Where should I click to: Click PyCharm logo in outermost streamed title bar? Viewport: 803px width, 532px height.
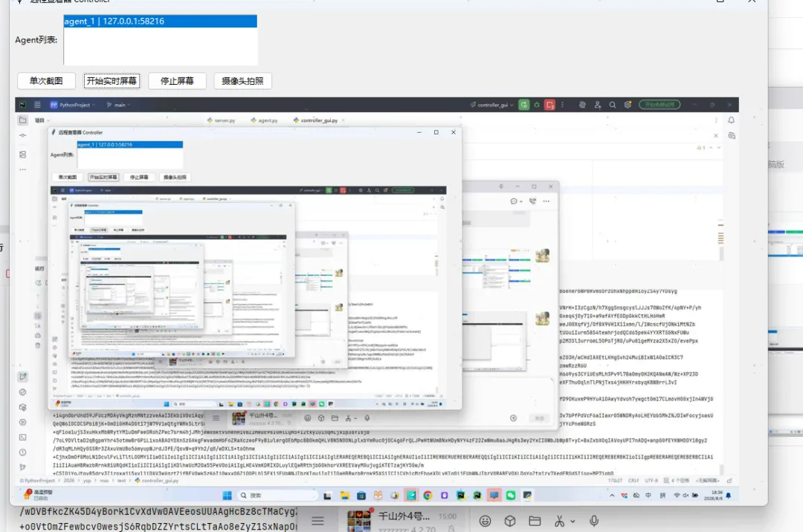pos(22,105)
